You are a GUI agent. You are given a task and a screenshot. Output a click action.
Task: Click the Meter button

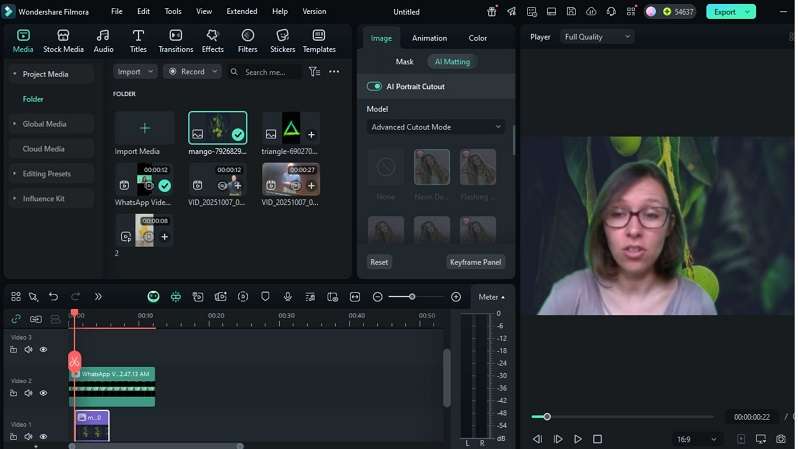pos(491,297)
